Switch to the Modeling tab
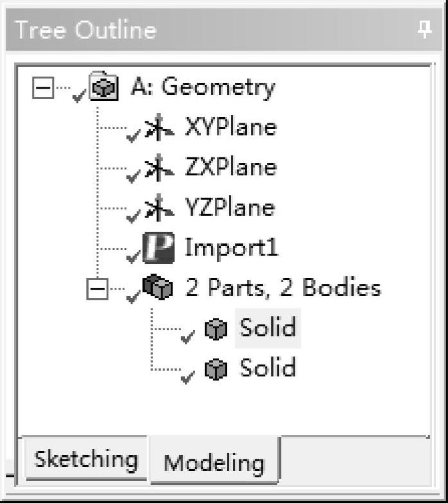Viewport: 448px width, 503px height. pos(214,462)
